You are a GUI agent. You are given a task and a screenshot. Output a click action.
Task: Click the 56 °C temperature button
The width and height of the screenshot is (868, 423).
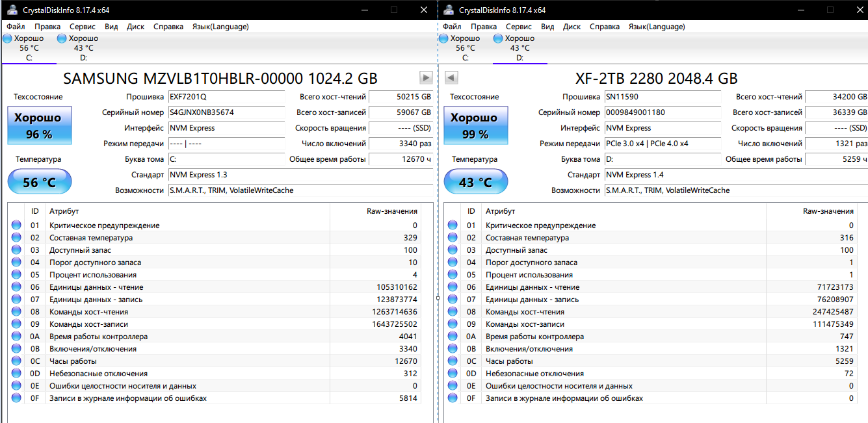point(39,181)
